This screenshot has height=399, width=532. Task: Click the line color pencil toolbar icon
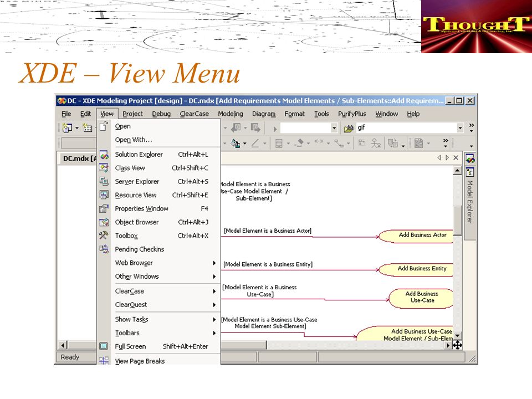tap(255, 143)
